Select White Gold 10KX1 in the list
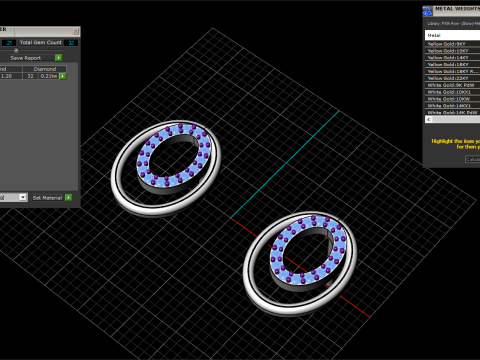Screen dimensions: 480x360 point(452,92)
